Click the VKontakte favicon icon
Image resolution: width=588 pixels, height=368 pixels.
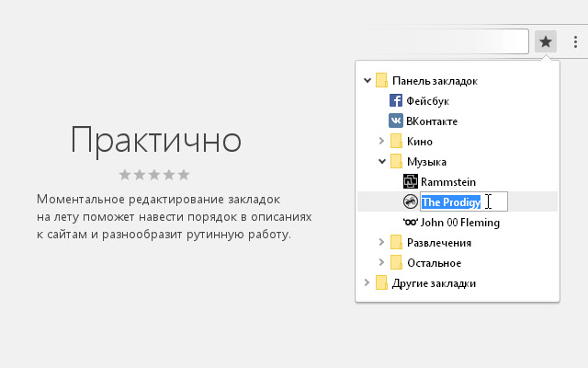(x=396, y=121)
